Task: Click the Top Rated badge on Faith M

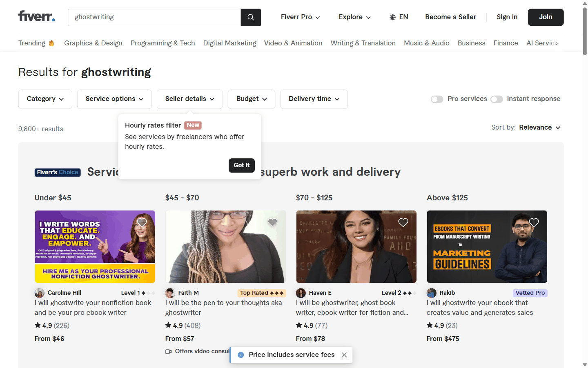Action: click(262, 293)
